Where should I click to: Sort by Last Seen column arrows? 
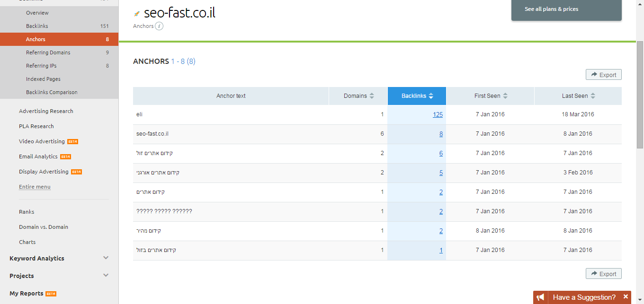pyautogui.click(x=593, y=96)
